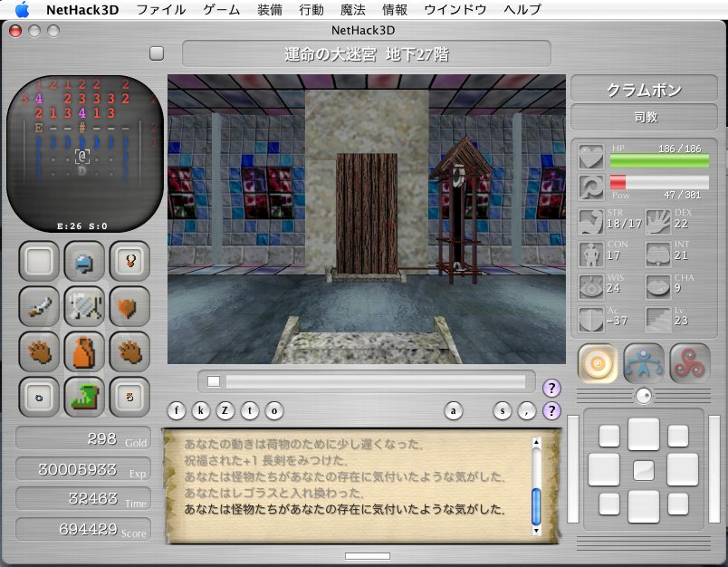Move west with the left direction pad button

coord(604,470)
